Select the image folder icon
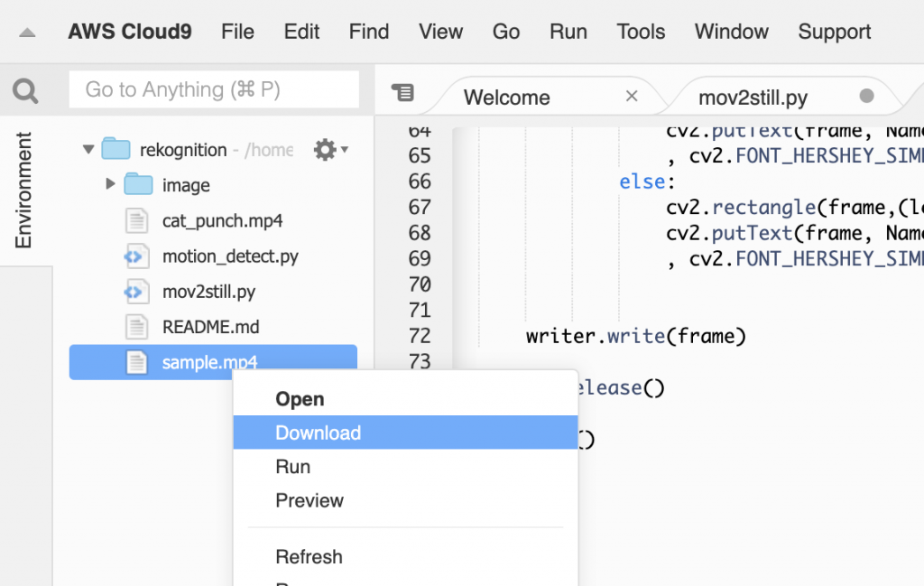Image resolution: width=924 pixels, height=586 pixels. [138, 184]
